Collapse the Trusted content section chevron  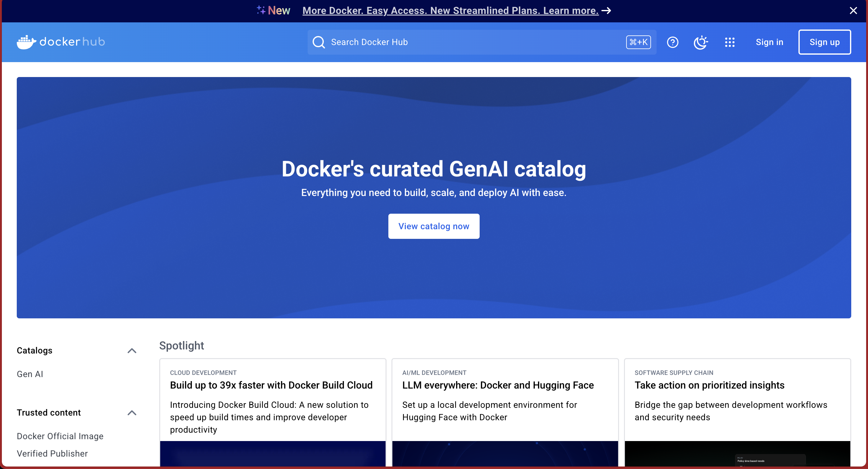pos(132,413)
